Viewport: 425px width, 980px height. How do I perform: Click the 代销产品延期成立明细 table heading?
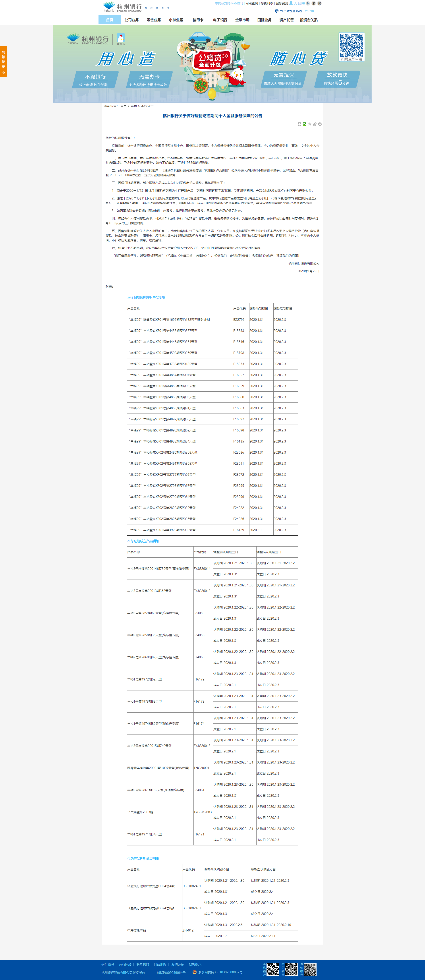pyautogui.click(x=143, y=859)
